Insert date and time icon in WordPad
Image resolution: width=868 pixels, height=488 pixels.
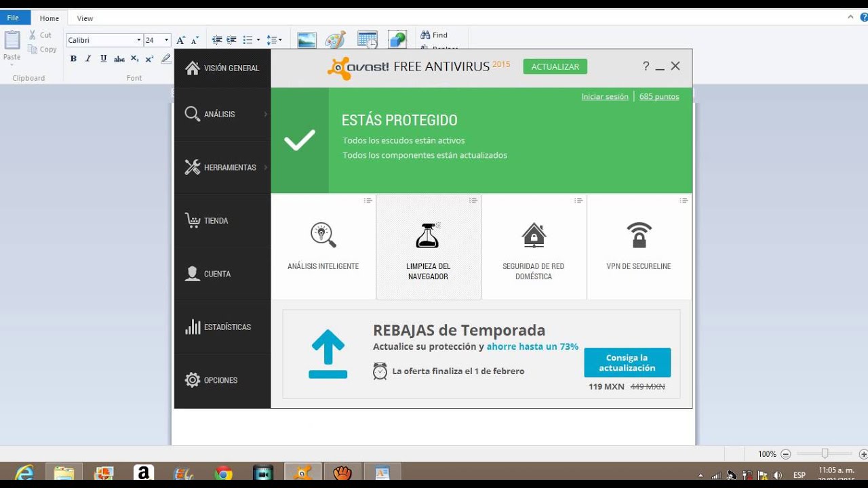click(x=368, y=40)
